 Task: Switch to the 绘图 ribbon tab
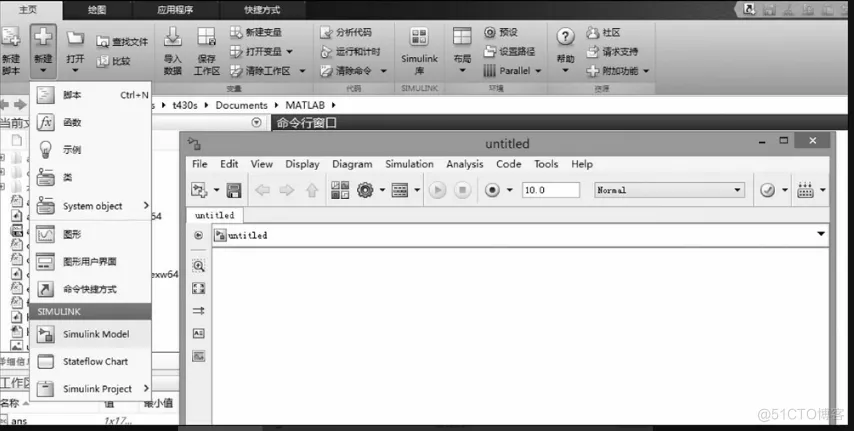(97, 9)
